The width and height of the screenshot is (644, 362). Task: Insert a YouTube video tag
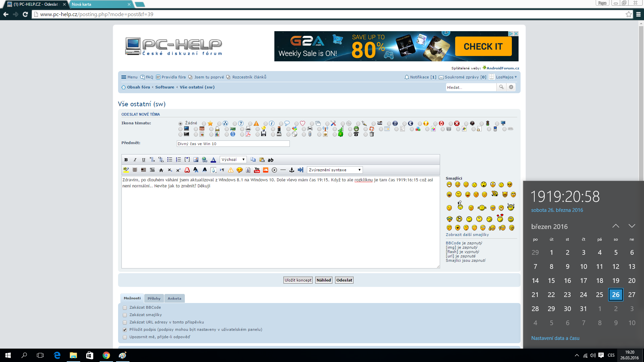coord(257,170)
